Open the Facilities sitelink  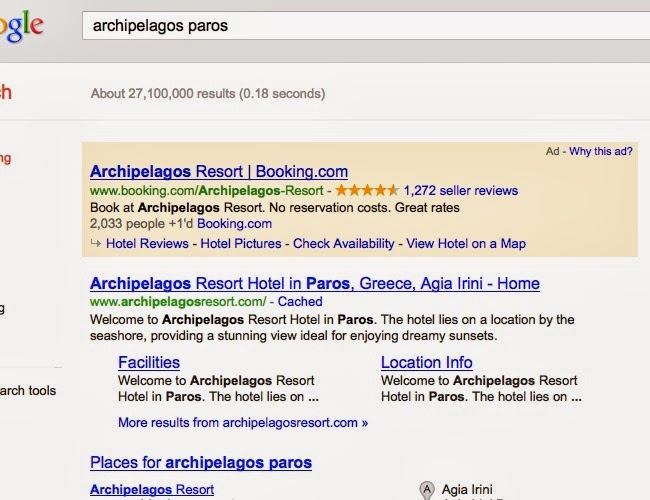pyautogui.click(x=149, y=363)
